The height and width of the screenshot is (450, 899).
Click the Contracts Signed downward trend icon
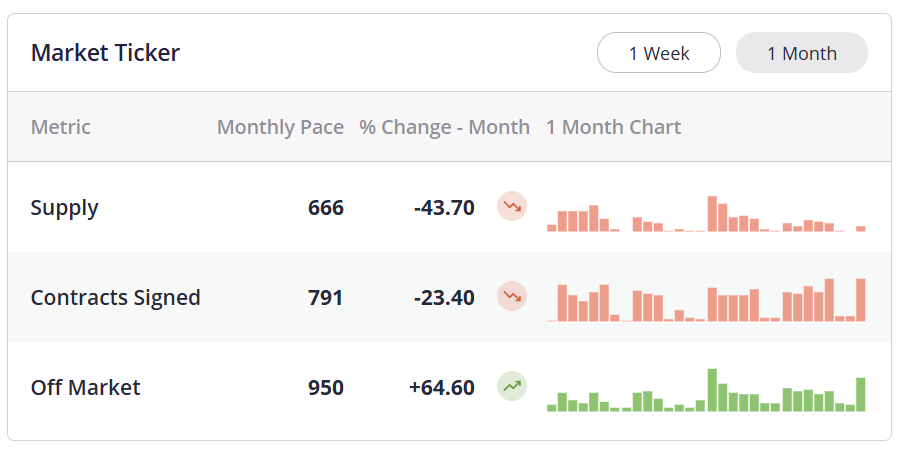click(x=512, y=297)
